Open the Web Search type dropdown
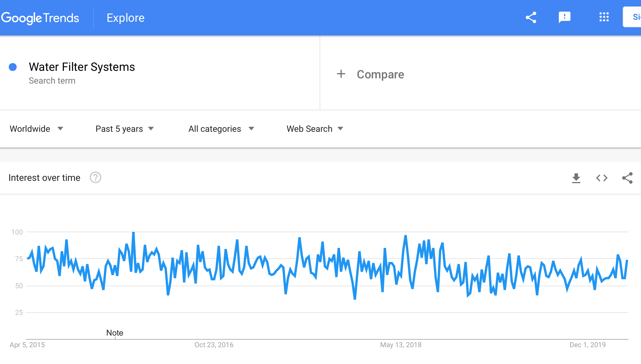 [x=315, y=129]
